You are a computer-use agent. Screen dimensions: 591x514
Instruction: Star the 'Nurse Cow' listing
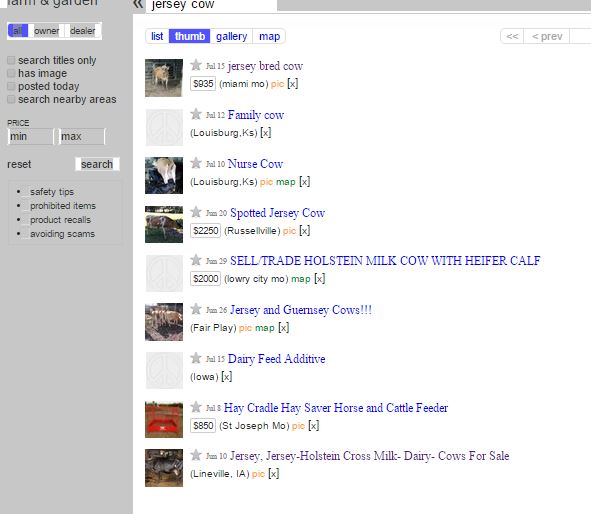[x=196, y=163]
